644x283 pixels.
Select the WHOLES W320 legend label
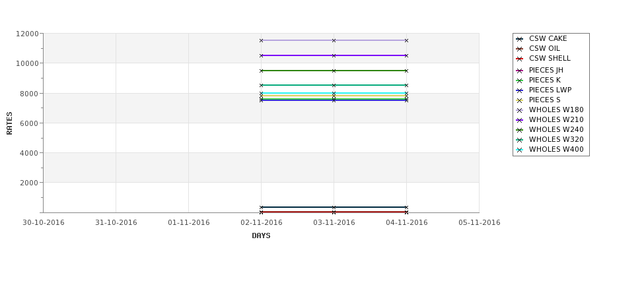click(x=556, y=139)
